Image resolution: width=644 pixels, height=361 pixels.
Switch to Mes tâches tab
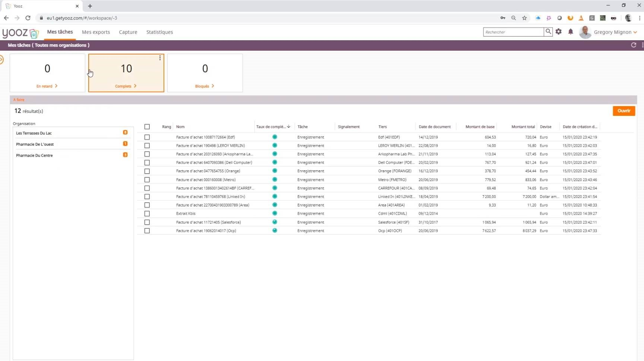pyautogui.click(x=60, y=32)
